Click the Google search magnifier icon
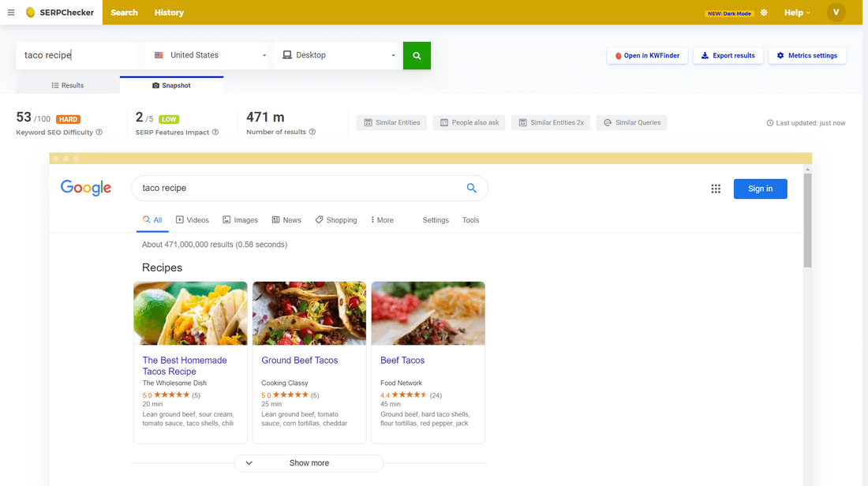Image resolution: width=868 pixels, height=486 pixels. click(472, 189)
